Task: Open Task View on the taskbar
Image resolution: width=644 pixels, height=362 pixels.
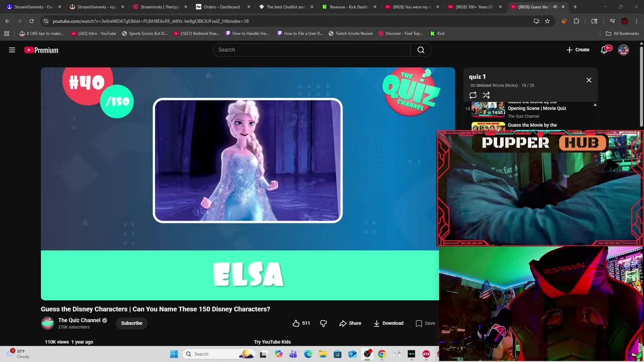Action: (x=263, y=354)
